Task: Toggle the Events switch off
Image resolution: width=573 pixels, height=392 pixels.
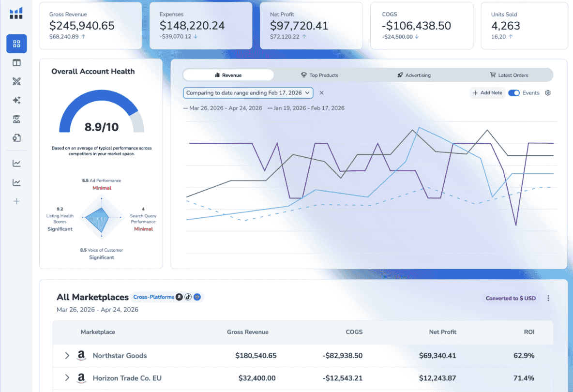Action: click(514, 93)
